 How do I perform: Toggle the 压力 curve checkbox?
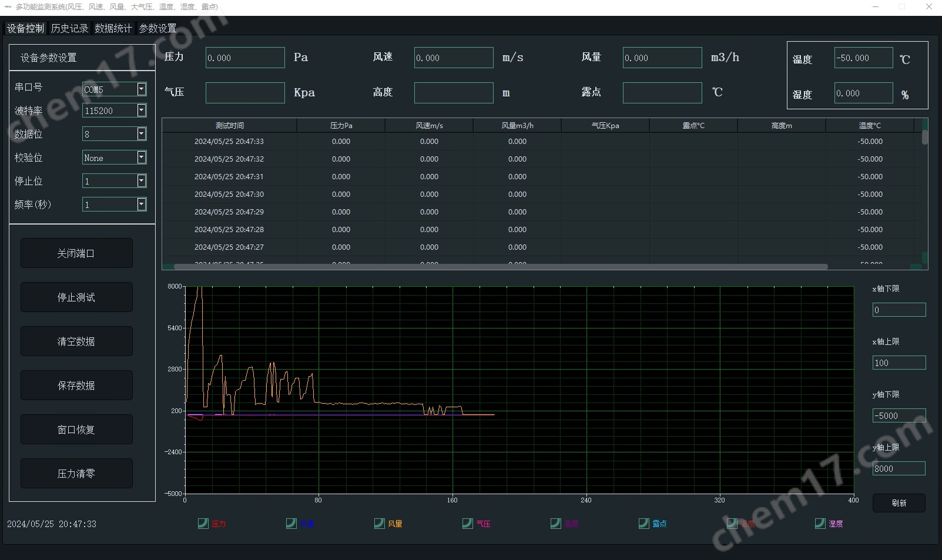tap(203, 523)
